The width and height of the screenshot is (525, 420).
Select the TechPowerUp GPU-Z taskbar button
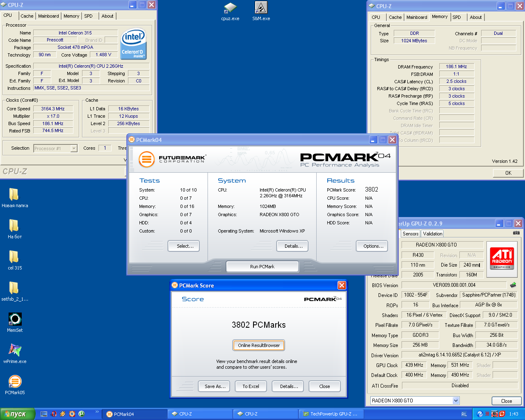tap(331, 414)
